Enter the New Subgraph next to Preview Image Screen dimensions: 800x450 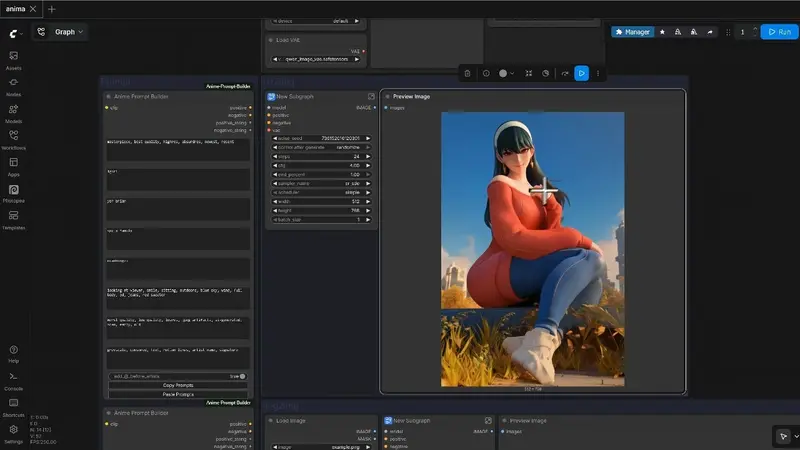(x=371, y=96)
